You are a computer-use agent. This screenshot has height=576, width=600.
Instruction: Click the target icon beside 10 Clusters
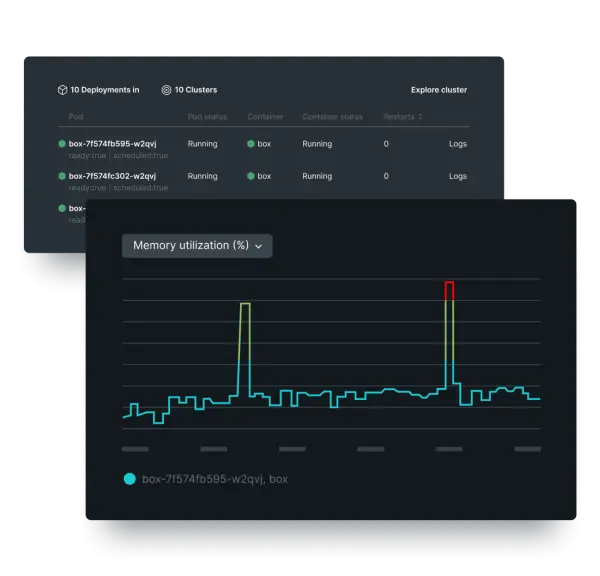coord(166,90)
